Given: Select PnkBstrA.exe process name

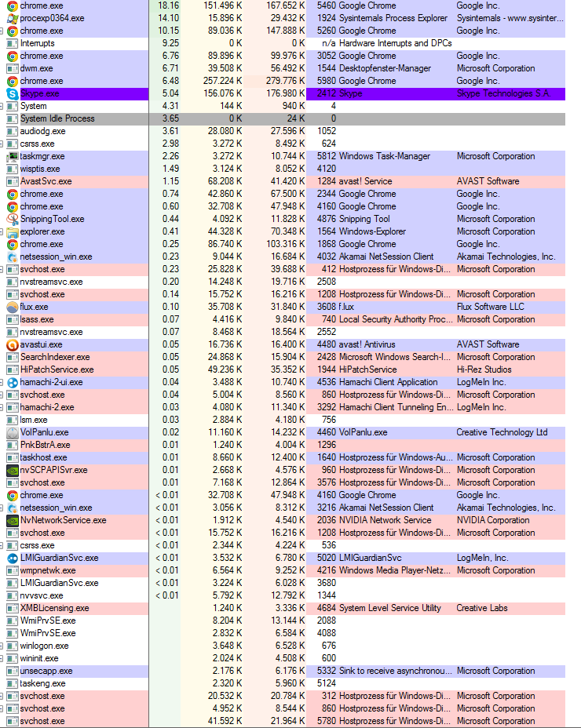Looking at the screenshot, I should tap(45, 445).
